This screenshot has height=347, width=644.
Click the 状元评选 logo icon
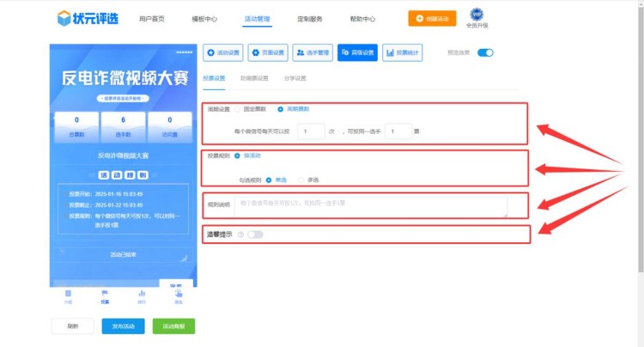click(x=64, y=18)
